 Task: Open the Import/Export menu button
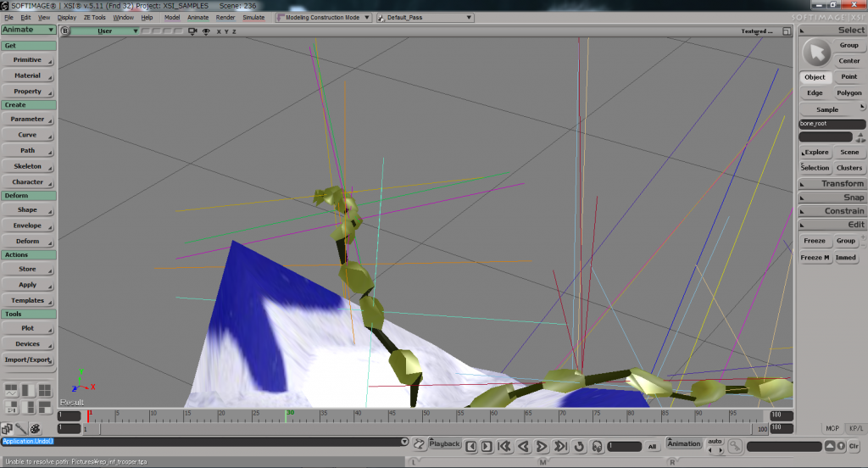28,360
